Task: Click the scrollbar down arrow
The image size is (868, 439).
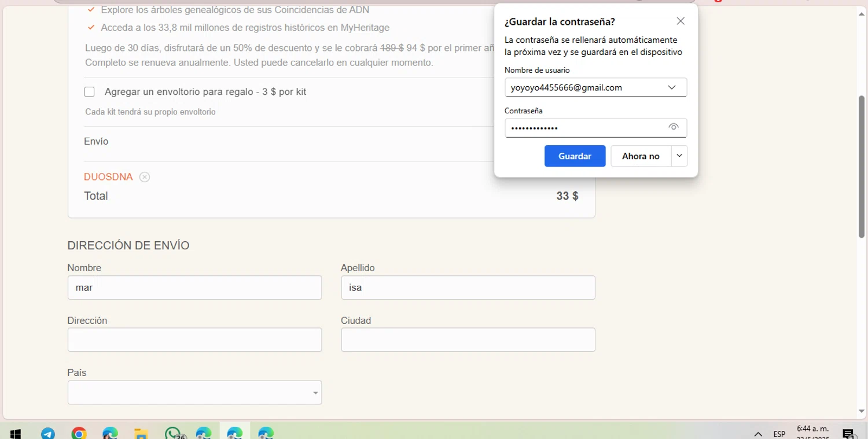Action: coord(862,411)
